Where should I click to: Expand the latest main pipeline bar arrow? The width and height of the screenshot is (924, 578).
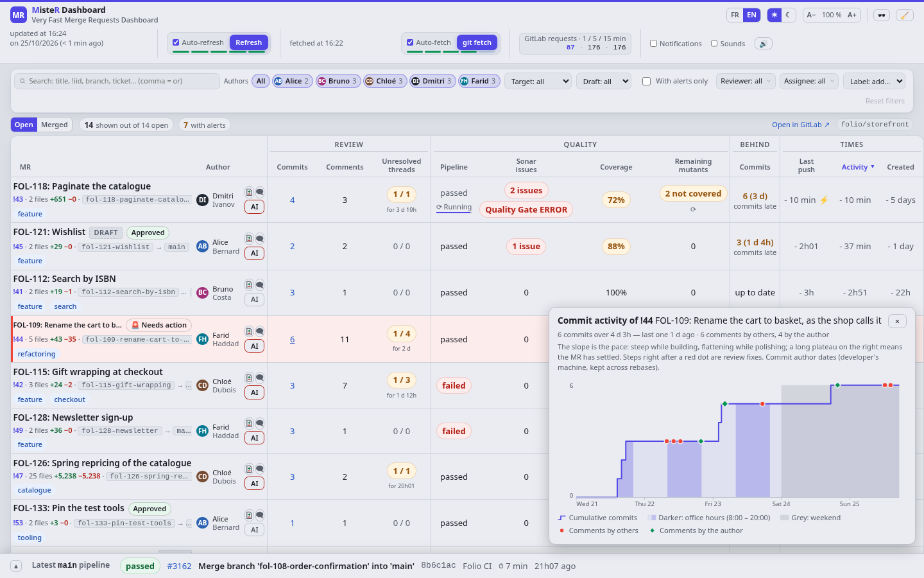pyautogui.click(x=17, y=566)
